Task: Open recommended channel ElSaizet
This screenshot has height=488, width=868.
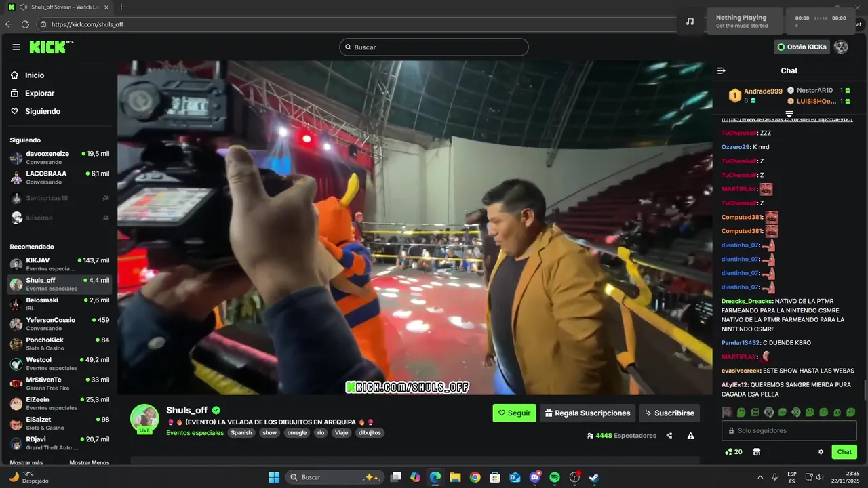Action: tap(60, 423)
